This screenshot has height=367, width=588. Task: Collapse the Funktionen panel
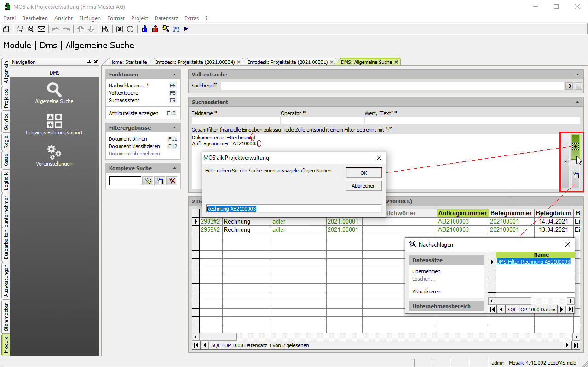[x=174, y=75]
